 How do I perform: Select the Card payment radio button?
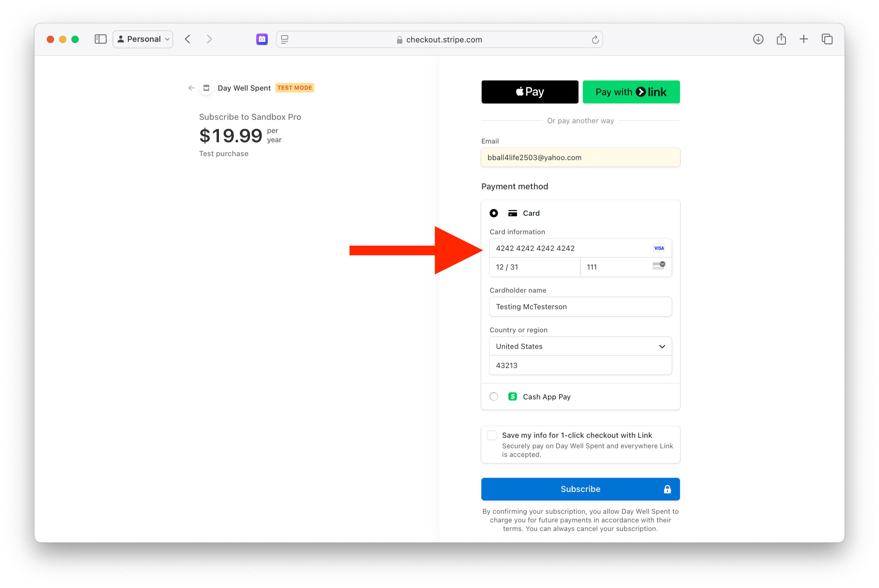[494, 213]
